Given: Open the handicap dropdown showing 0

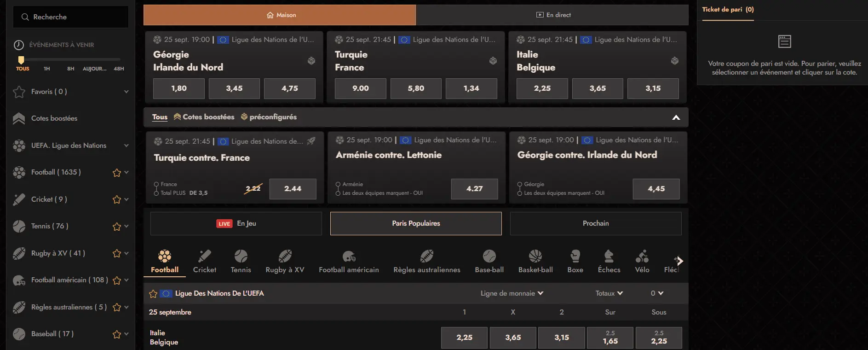Looking at the screenshot, I should pyautogui.click(x=657, y=293).
